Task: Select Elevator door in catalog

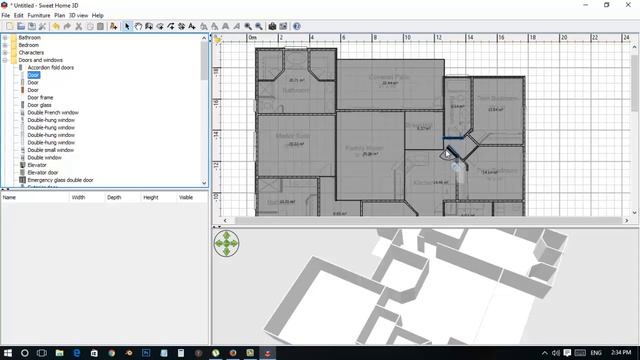Action: coord(42,173)
